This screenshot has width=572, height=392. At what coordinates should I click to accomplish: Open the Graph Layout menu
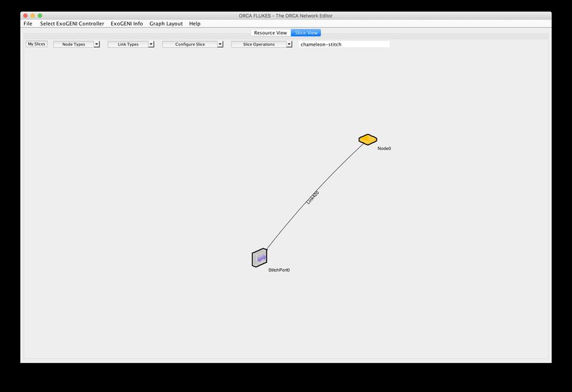pyautogui.click(x=166, y=24)
